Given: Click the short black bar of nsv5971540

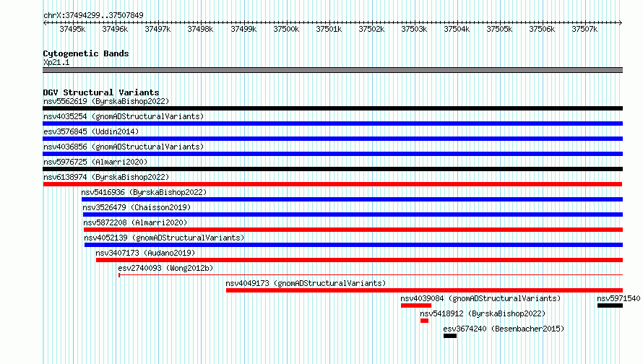Looking at the screenshot, I should (610, 305).
